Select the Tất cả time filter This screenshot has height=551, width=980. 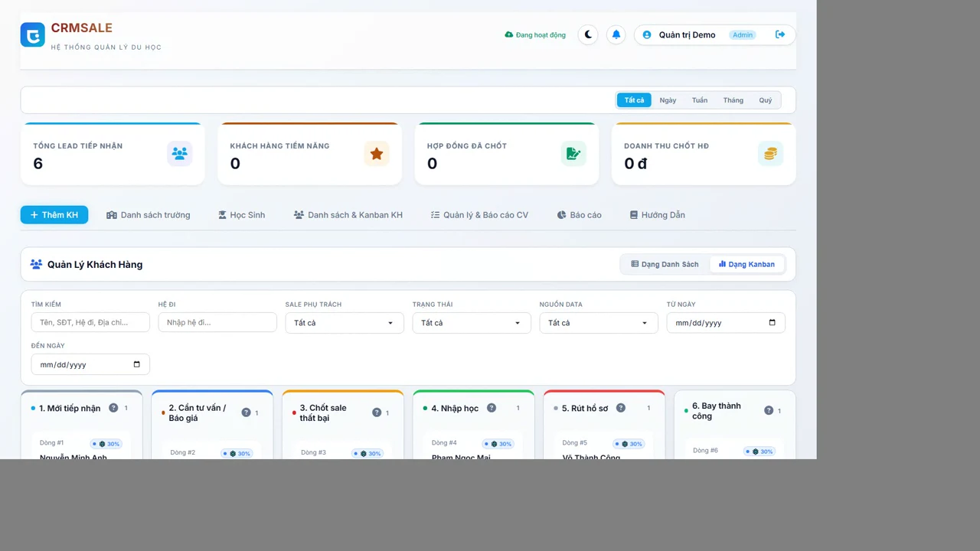tap(634, 100)
